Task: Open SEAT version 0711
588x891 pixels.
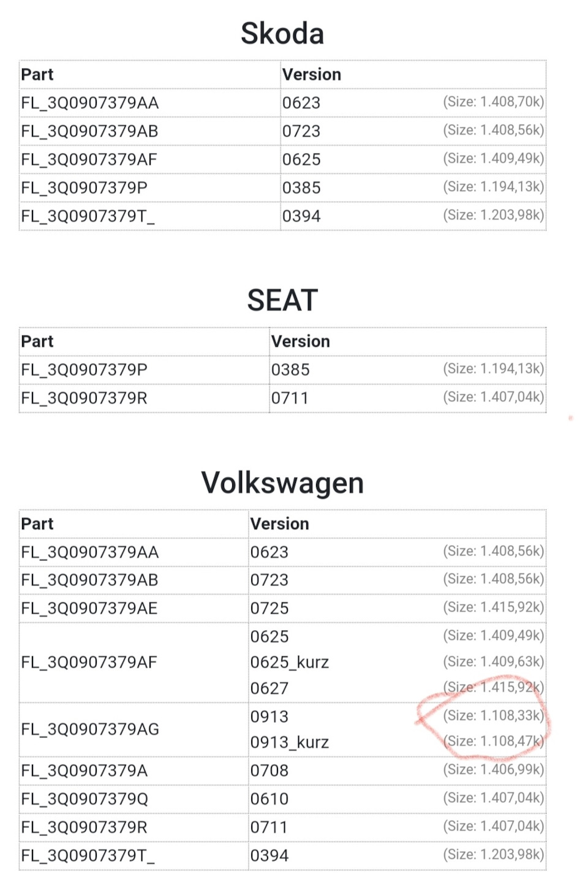Action: pyautogui.click(x=290, y=398)
